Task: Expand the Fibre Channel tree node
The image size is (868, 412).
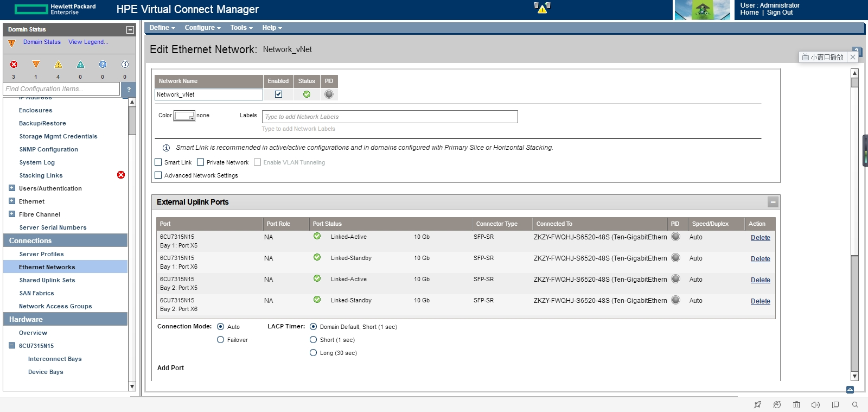Action: [12, 214]
